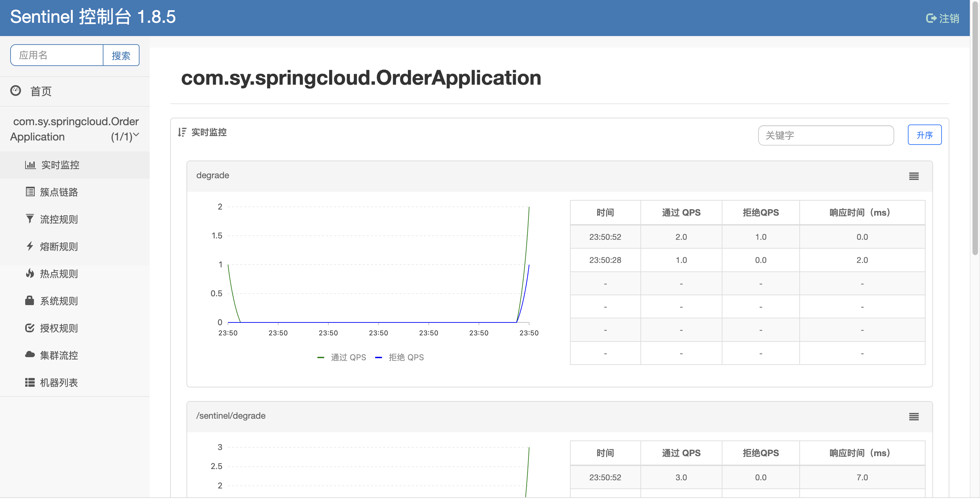Click 23:50:52 in degrade table
Screen dimensions: 980x500
coord(605,237)
